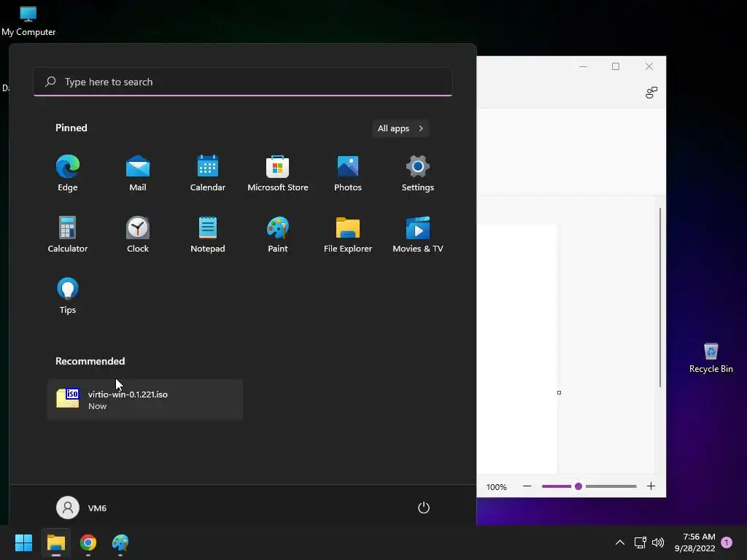
Task: Zoom in with plus button in Paint
Action: tap(651, 486)
